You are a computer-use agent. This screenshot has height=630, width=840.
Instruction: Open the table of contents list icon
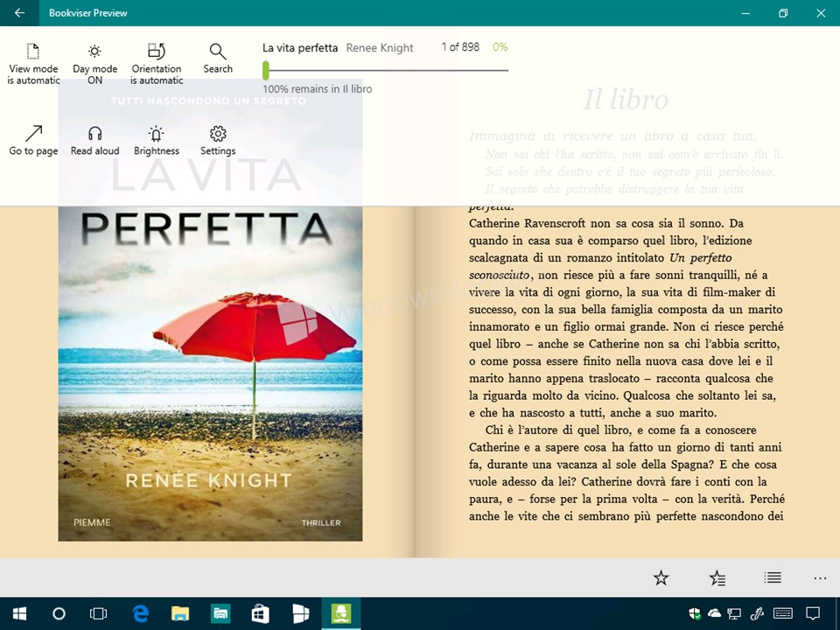tap(773, 577)
